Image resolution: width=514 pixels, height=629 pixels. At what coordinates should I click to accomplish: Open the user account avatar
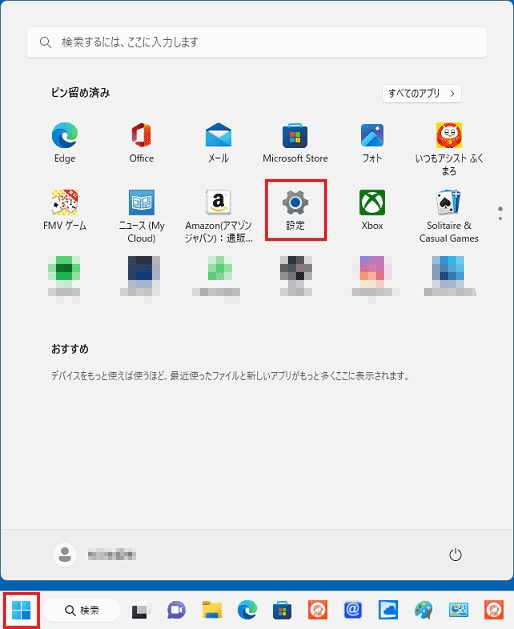65,554
